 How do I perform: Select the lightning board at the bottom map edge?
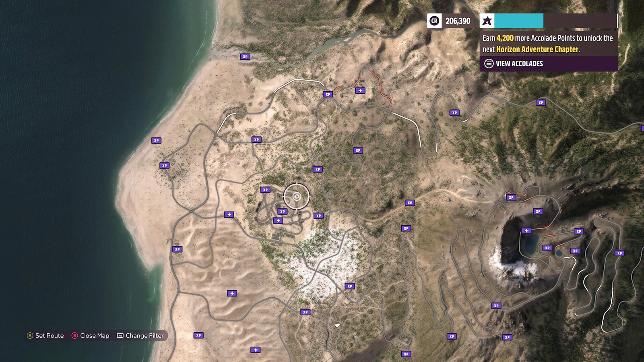click(x=256, y=350)
